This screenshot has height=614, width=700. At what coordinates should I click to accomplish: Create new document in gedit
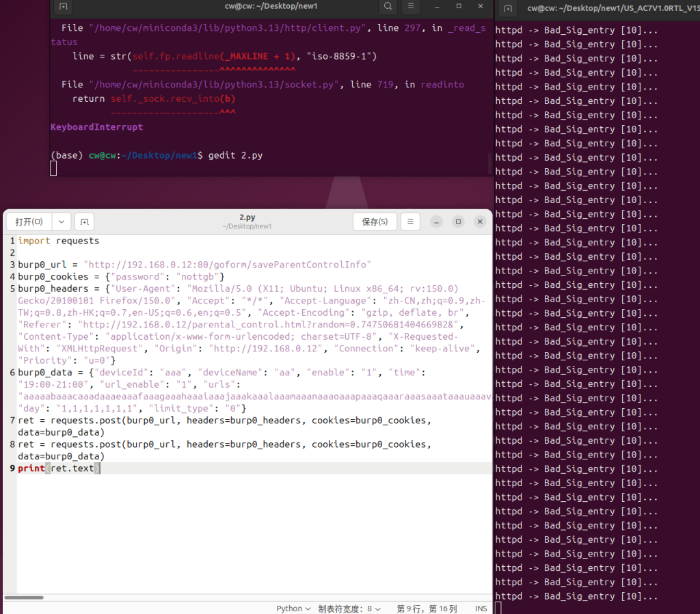point(84,222)
